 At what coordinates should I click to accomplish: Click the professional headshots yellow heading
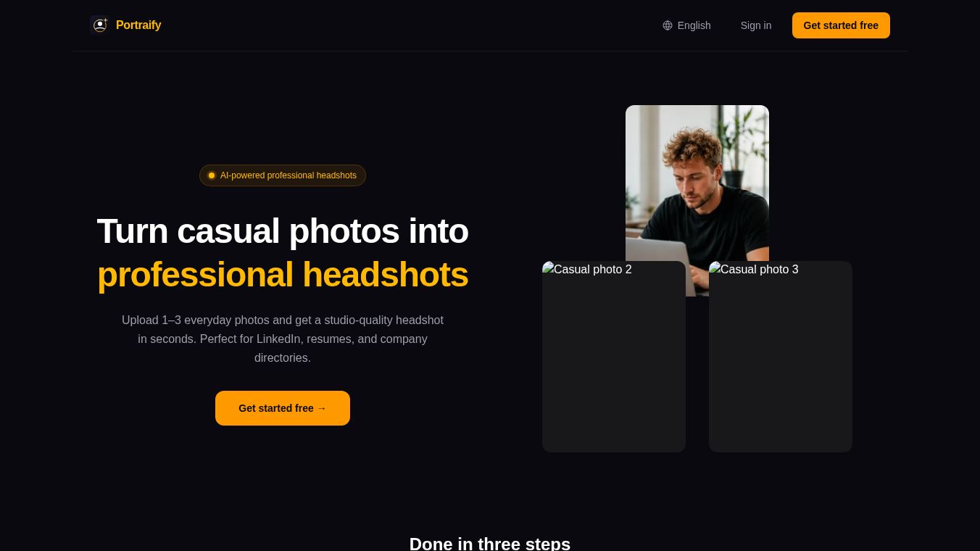click(x=283, y=275)
